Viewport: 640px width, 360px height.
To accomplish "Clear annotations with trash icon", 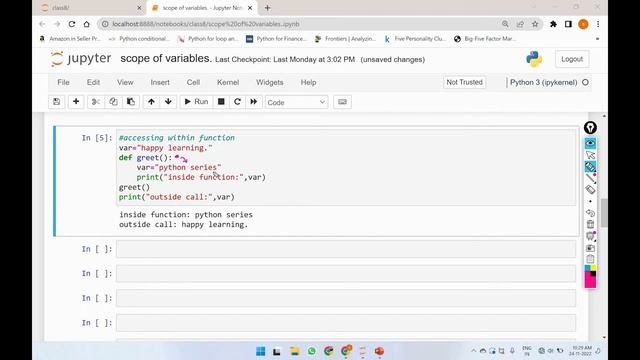I will [x=590, y=224].
